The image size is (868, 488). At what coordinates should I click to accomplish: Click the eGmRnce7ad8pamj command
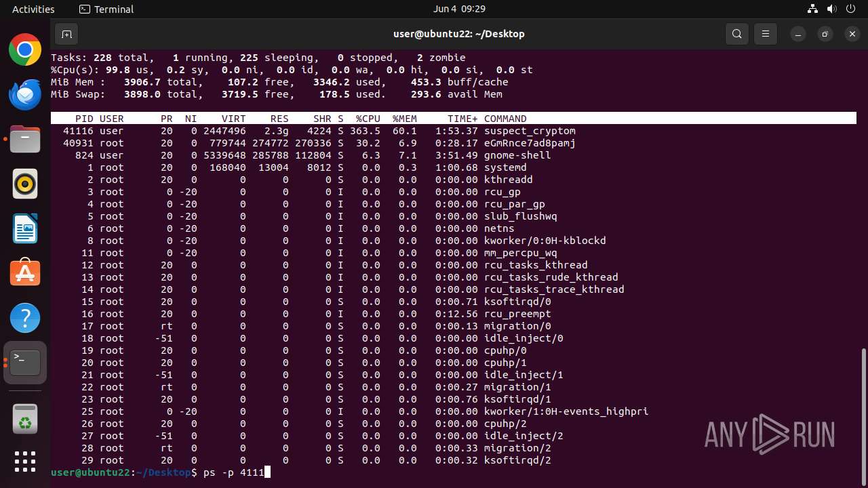pyautogui.click(x=530, y=143)
